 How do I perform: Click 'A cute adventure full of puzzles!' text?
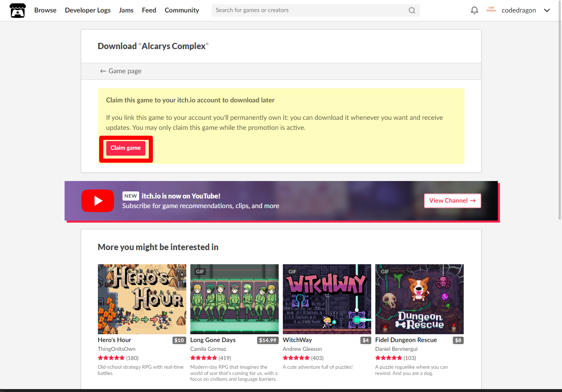318,367
